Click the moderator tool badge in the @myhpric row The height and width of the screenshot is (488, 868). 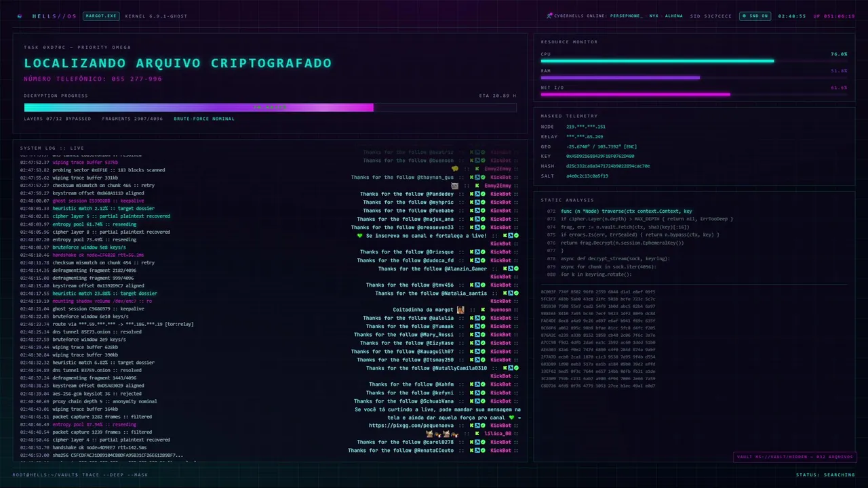(x=477, y=202)
